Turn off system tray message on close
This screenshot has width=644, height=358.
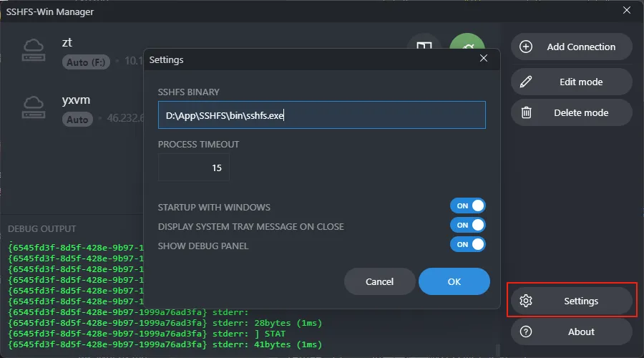pos(468,226)
